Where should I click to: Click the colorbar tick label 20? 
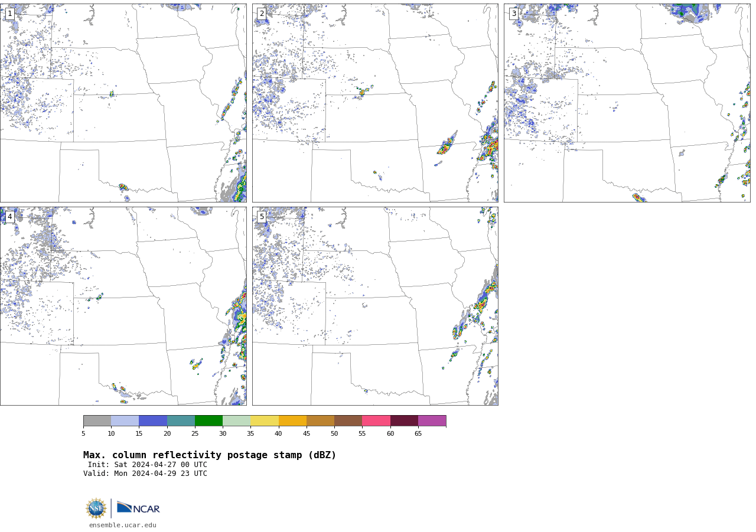(x=167, y=434)
